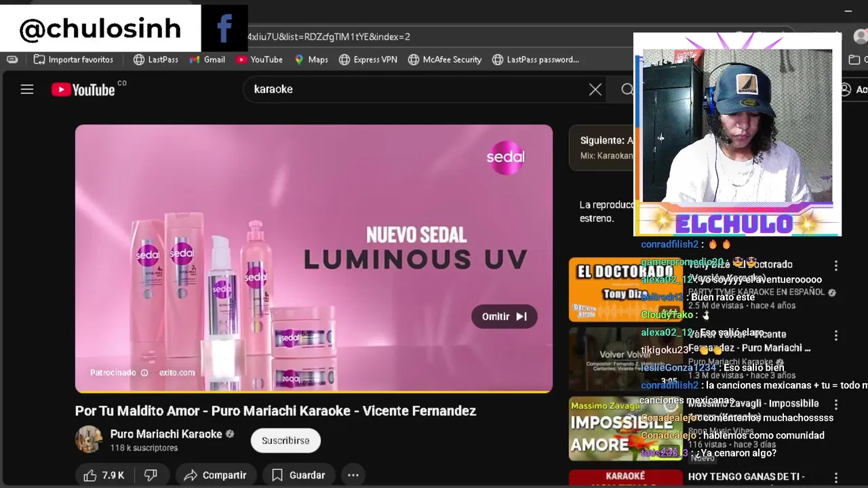Like the video with 7.9 K thumbs up
This screenshot has height=488, width=868.
pyautogui.click(x=104, y=475)
